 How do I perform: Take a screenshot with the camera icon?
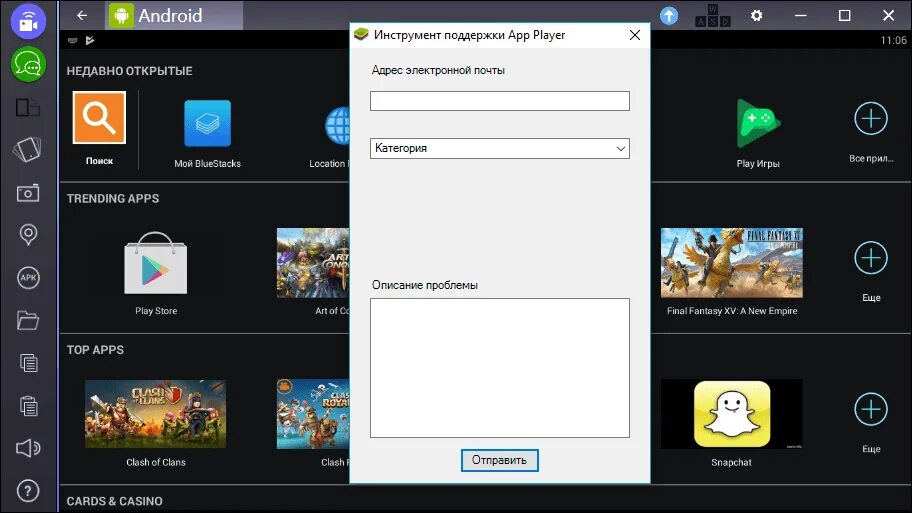point(27,193)
